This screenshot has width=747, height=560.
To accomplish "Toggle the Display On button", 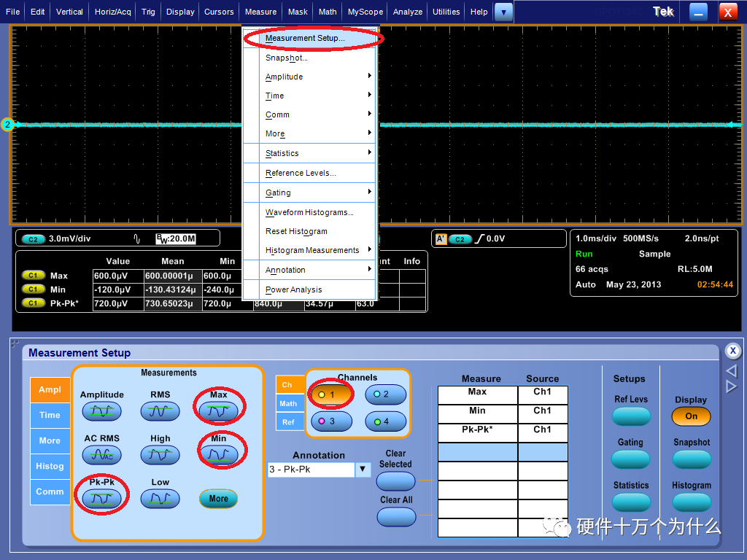I will tap(691, 416).
